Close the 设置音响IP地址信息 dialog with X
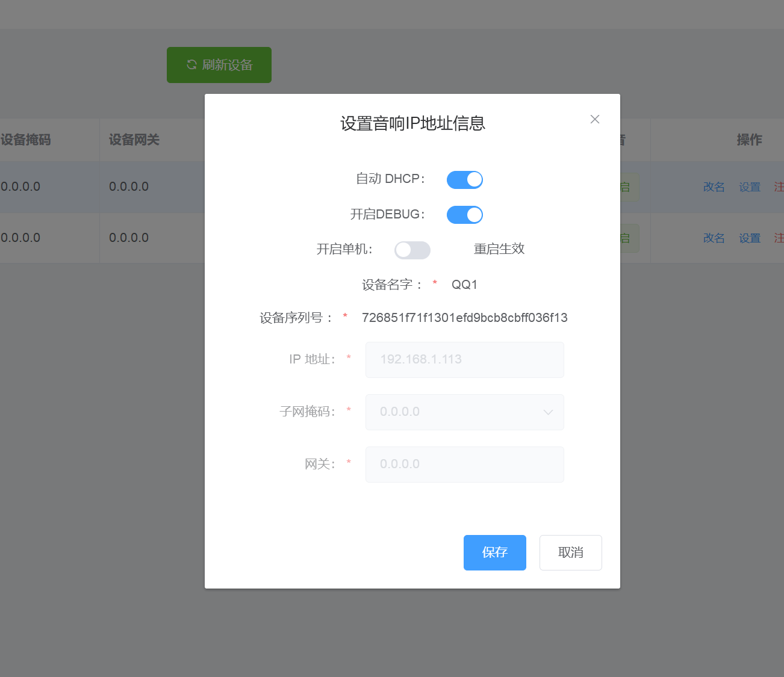This screenshot has width=784, height=677. 595,119
